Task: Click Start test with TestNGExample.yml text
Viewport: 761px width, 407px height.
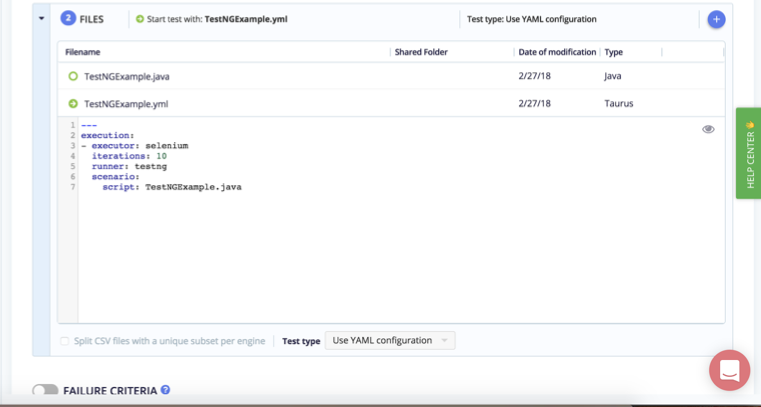Action: (x=217, y=19)
